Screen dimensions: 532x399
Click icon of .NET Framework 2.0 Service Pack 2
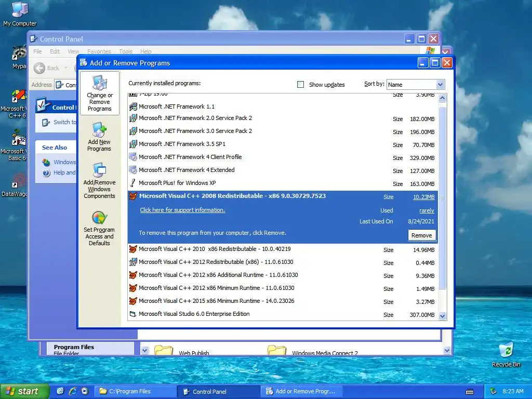(133, 118)
